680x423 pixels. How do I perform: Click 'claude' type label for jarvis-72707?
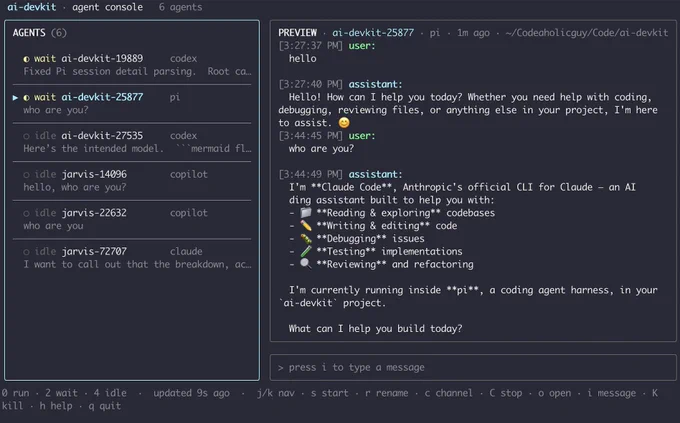186,252
